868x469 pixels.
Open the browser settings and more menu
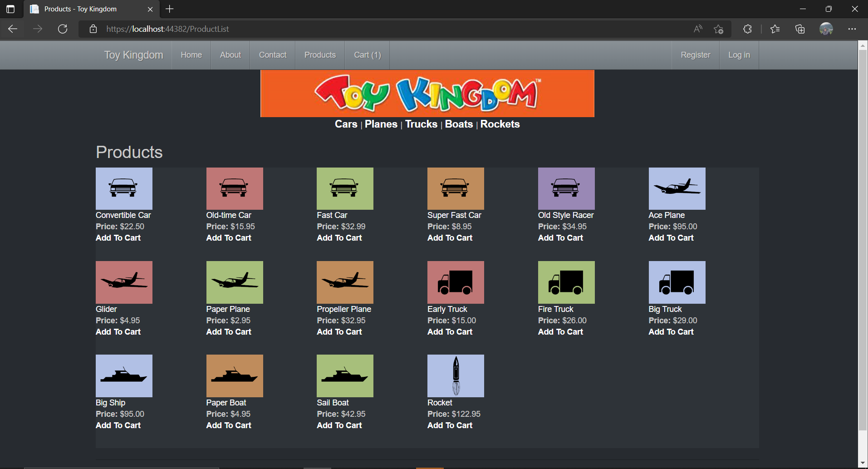point(852,29)
